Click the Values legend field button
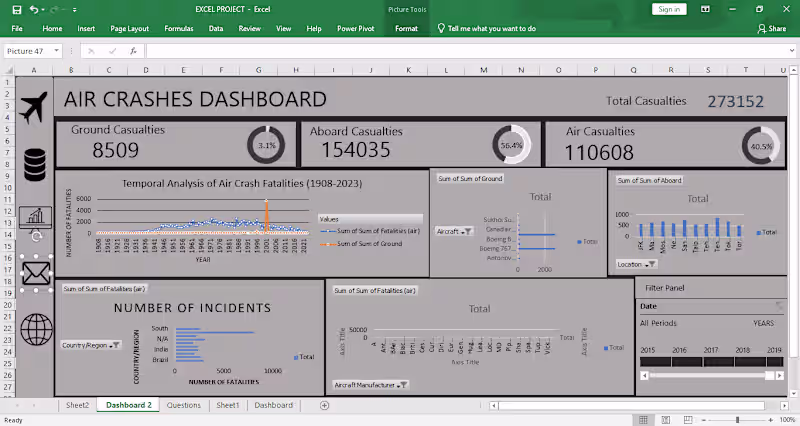Image resolution: width=800 pixels, height=426 pixels. [x=370, y=219]
